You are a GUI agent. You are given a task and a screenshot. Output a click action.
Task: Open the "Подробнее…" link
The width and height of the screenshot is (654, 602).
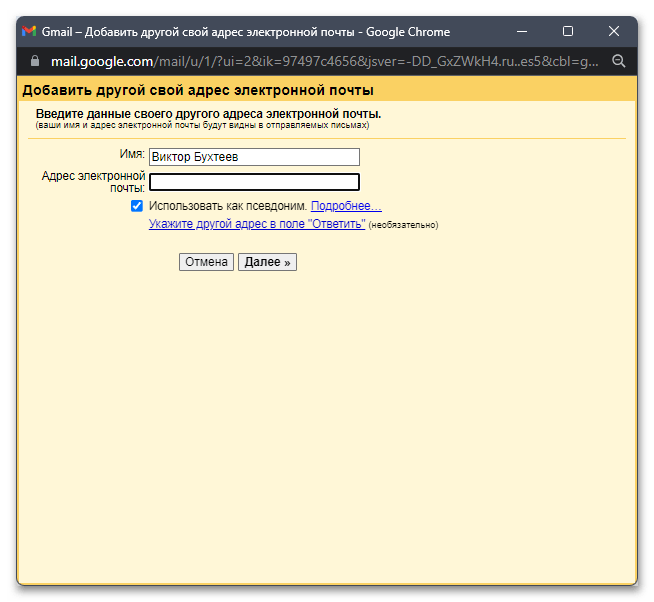[346, 206]
